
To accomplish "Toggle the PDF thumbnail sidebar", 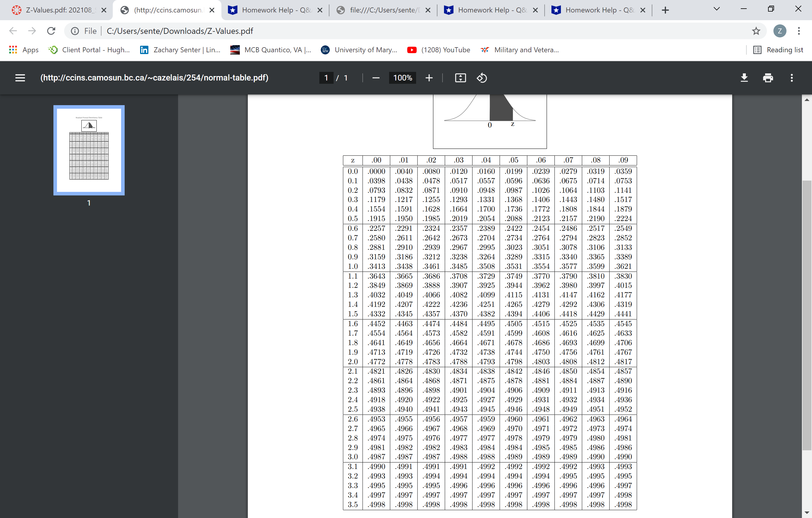I will [x=20, y=78].
